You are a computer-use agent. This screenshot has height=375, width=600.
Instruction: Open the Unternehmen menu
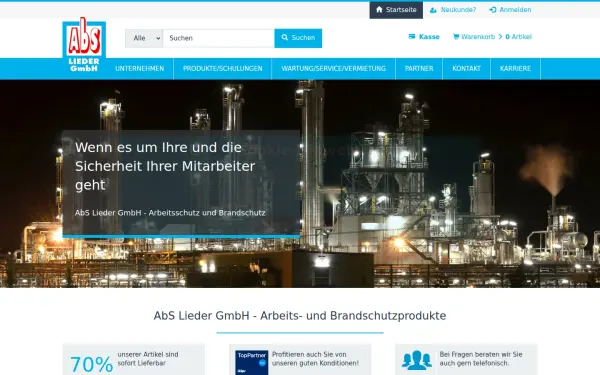click(140, 69)
